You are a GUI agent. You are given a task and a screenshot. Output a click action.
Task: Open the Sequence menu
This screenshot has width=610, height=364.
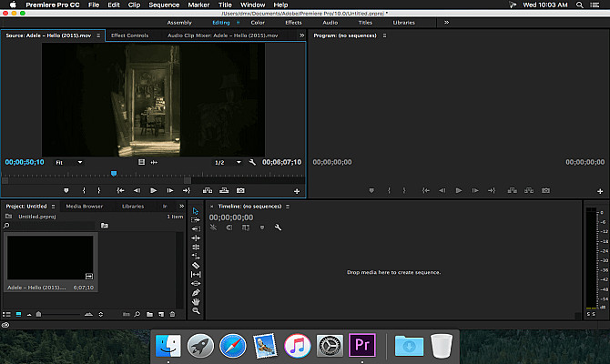(164, 5)
